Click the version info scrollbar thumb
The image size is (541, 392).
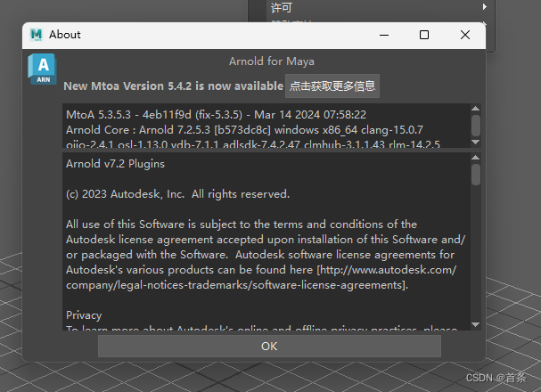[x=475, y=125]
